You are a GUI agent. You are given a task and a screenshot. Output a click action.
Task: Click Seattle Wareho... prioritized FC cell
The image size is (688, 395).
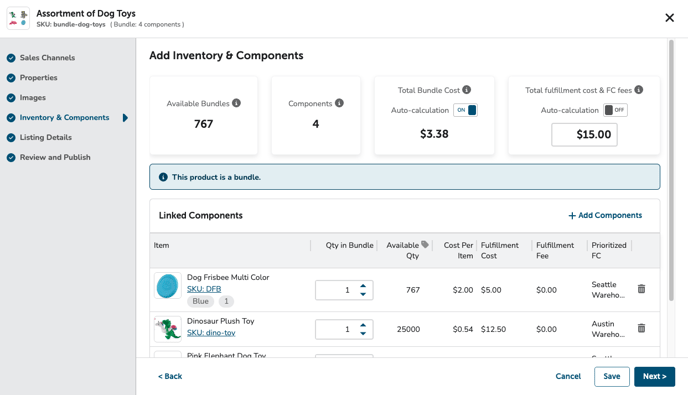point(608,290)
